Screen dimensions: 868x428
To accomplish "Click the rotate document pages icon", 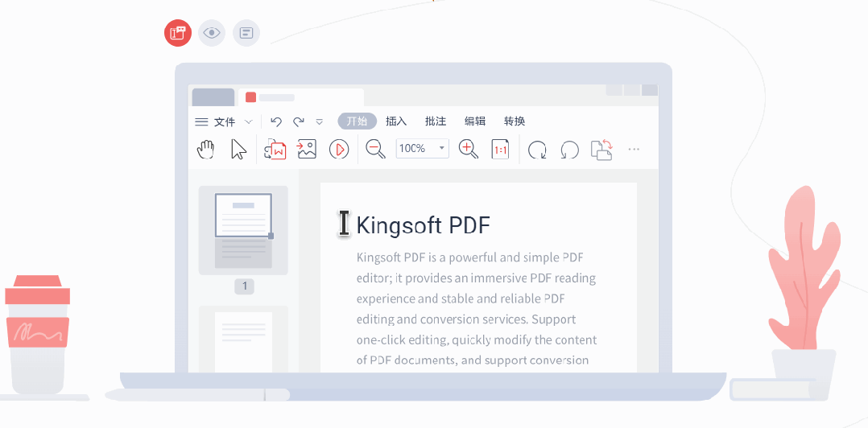I will click(x=601, y=150).
